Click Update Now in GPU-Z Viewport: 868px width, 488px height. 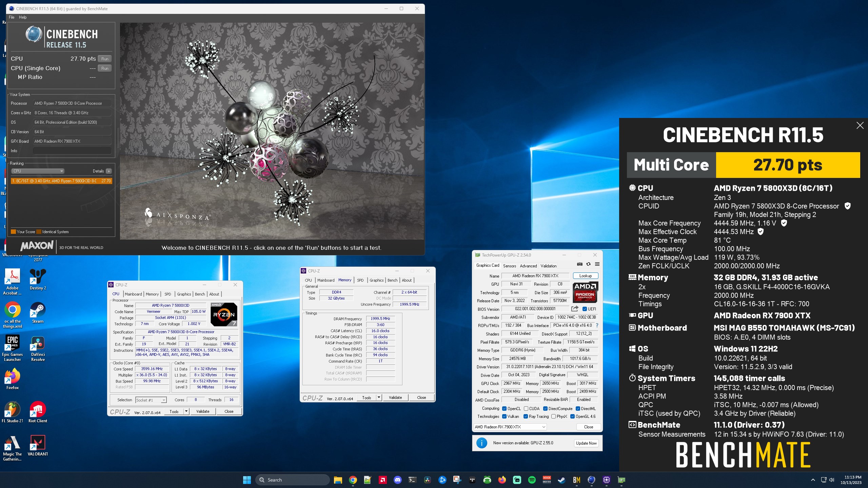586,443
